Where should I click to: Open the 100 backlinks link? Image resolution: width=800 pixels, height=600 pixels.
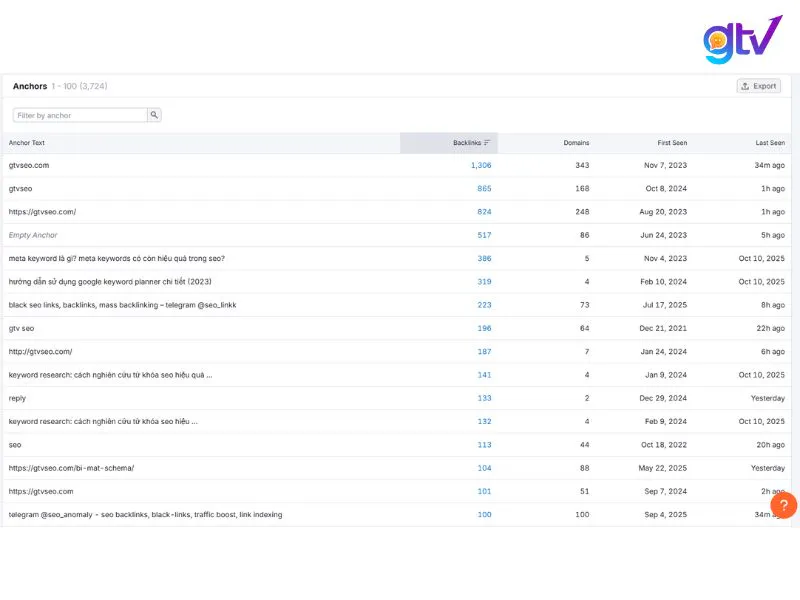(484, 515)
